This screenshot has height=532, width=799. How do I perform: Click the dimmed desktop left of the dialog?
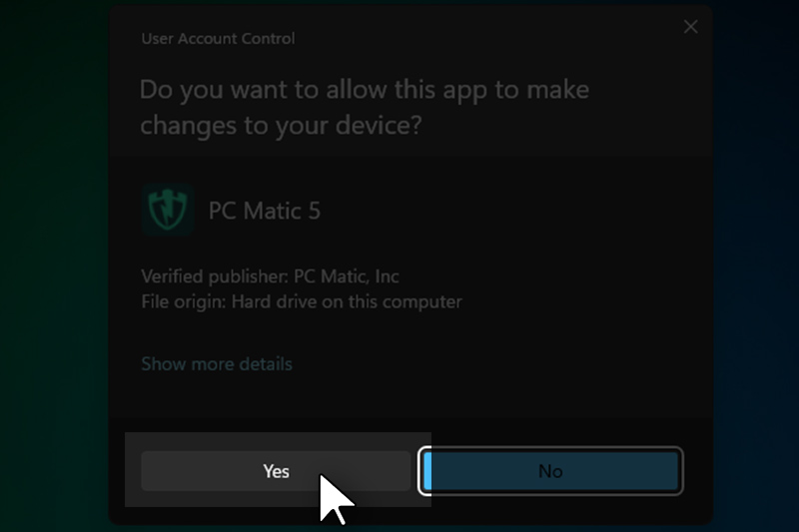point(52,269)
